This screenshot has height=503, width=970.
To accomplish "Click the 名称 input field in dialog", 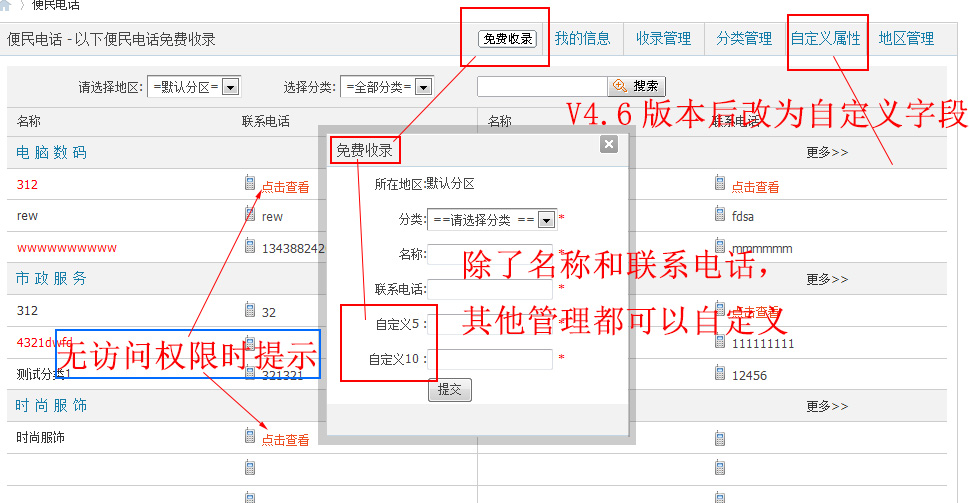I will click(490, 254).
